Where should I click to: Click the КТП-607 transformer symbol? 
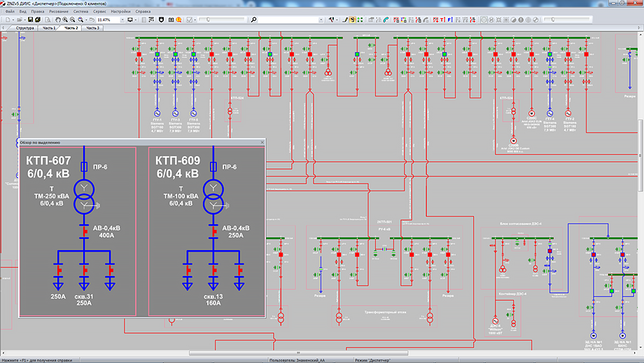click(x=84, y=196)
